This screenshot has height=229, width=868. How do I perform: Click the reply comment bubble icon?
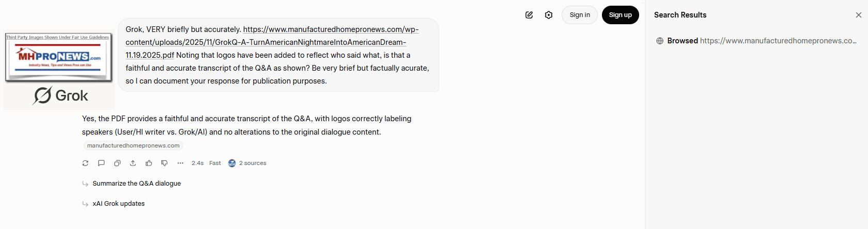point(101,163)
